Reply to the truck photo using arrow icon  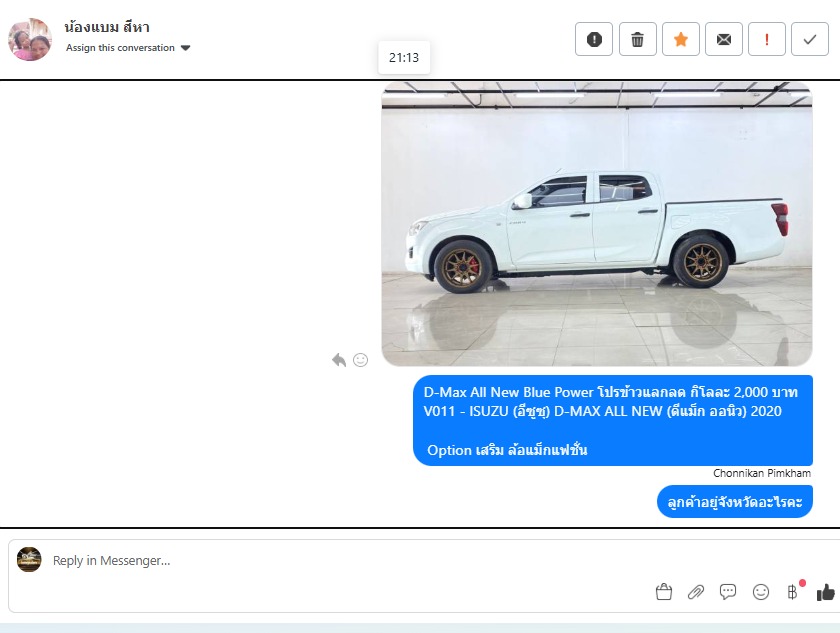tap(339, 360)
